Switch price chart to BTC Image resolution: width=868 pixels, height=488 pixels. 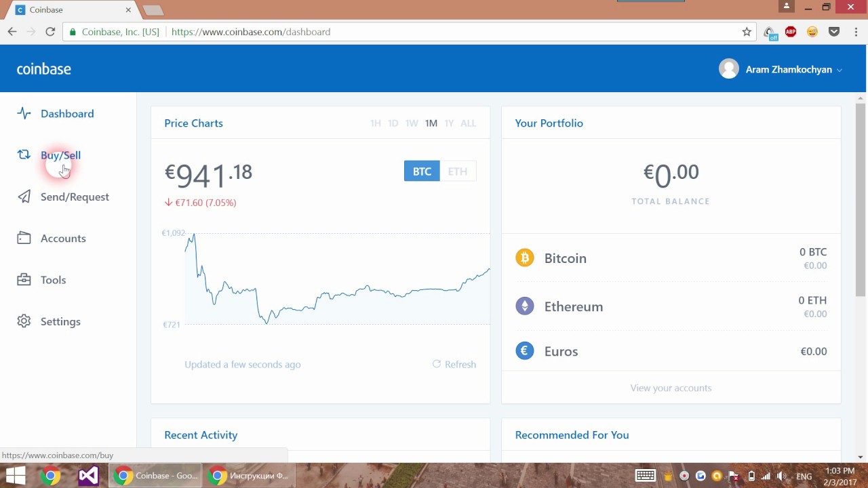coord(422,171)
